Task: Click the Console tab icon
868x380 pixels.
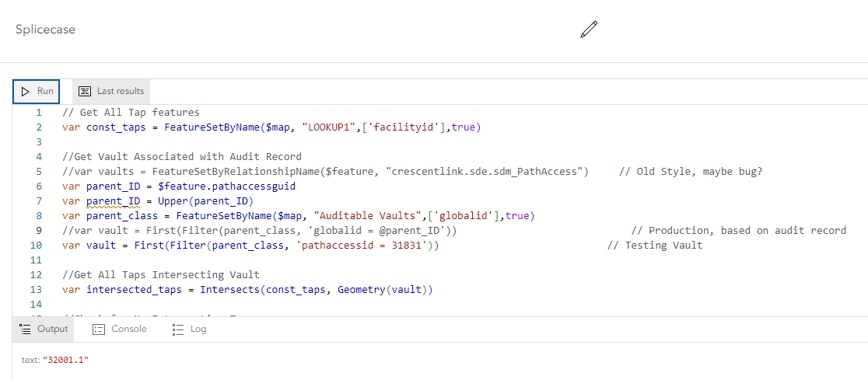Action: click(x=99, y=329)
